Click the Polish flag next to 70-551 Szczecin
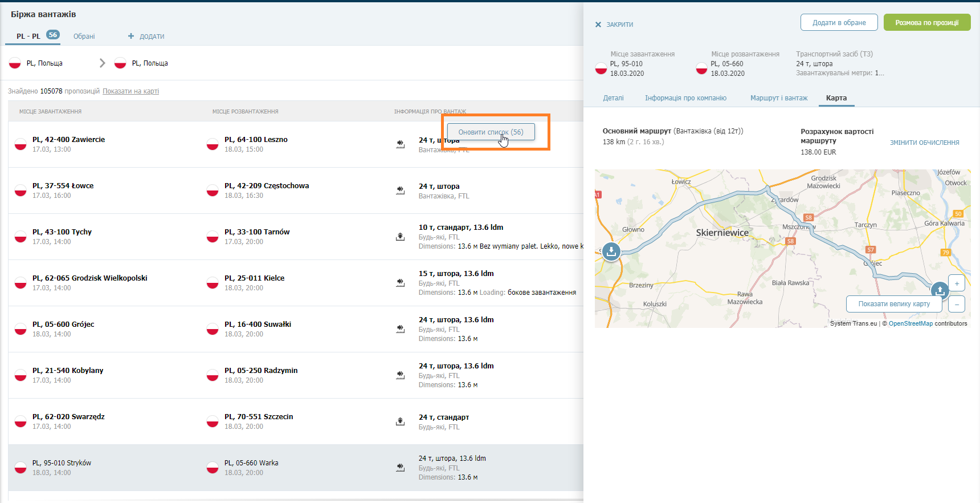 point(213,421)
